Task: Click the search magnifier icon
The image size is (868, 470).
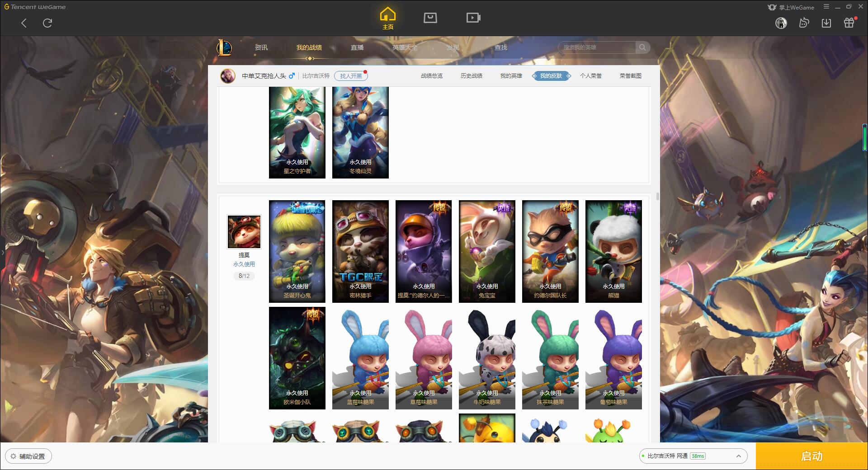Action: point(642,47)
